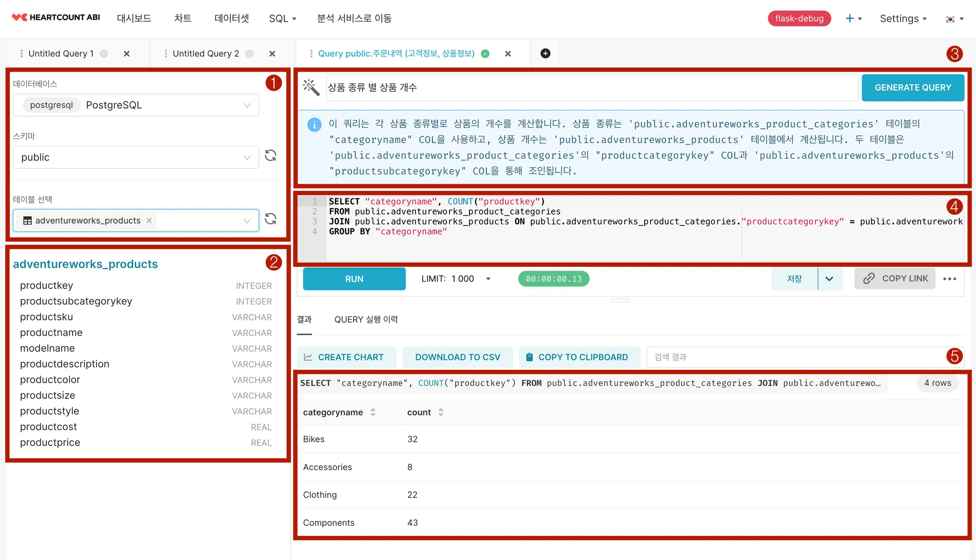Sort results by count column
The width and height of the screenshot is (976, 560).
441,412
